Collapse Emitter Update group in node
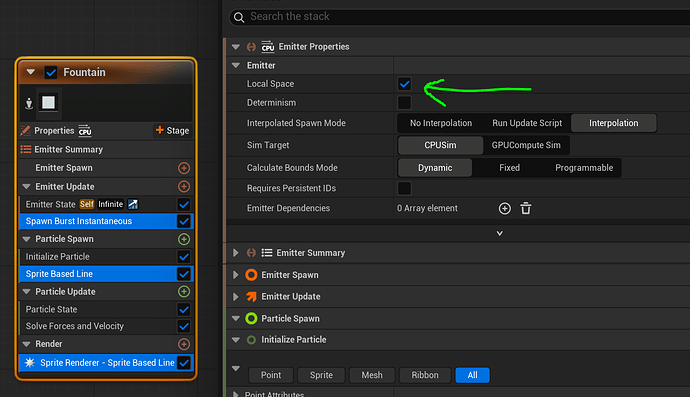Image resolution: width=690 pixels, height=397 pixels. pos(26,187)
